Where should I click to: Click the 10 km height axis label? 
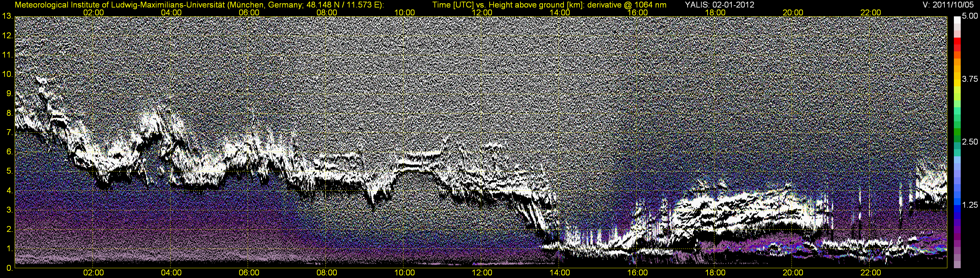(7, 74)
